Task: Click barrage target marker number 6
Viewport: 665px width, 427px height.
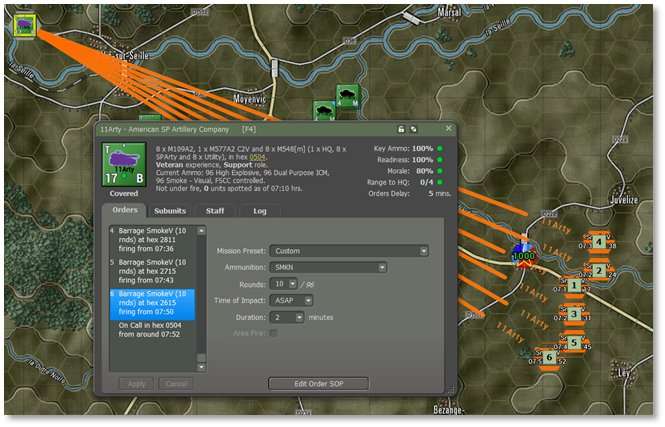Action: pos(549,357)
